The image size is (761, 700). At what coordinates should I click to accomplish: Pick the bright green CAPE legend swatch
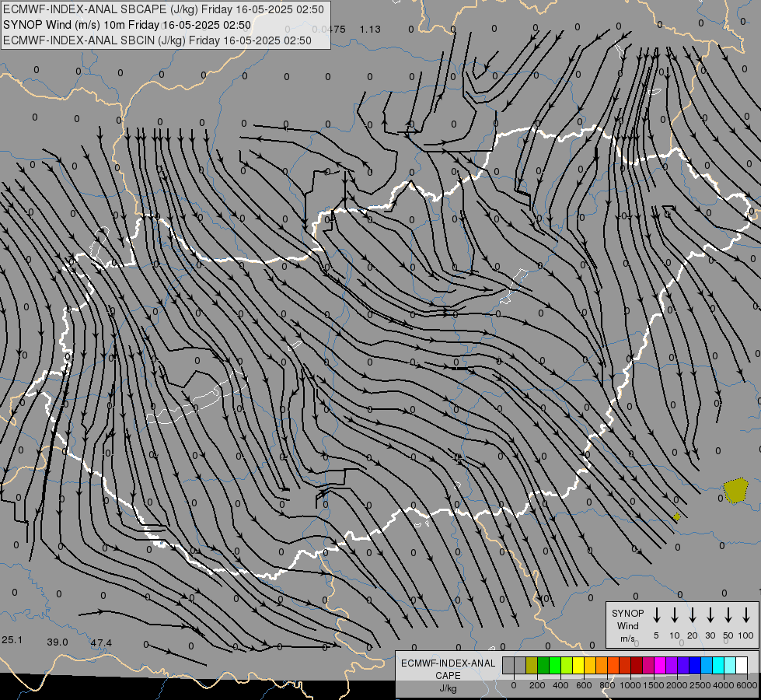click(x=555, y=665)
